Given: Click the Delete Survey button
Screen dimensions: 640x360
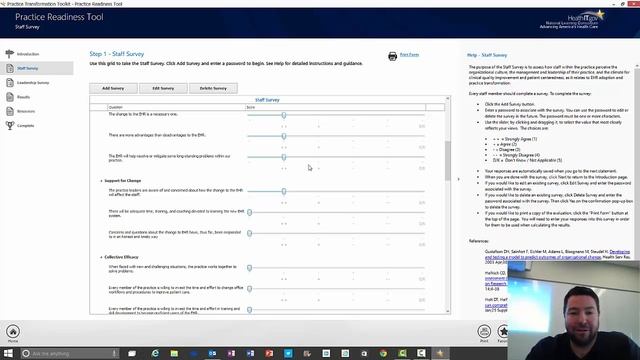Looking at the screenshot, I should click(213, 88).
